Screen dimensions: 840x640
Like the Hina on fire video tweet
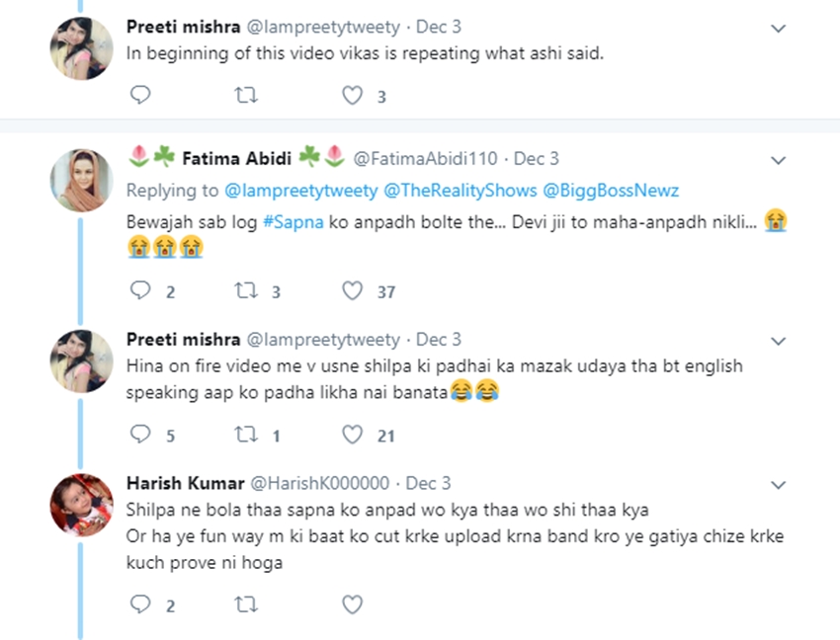point(353,435)
